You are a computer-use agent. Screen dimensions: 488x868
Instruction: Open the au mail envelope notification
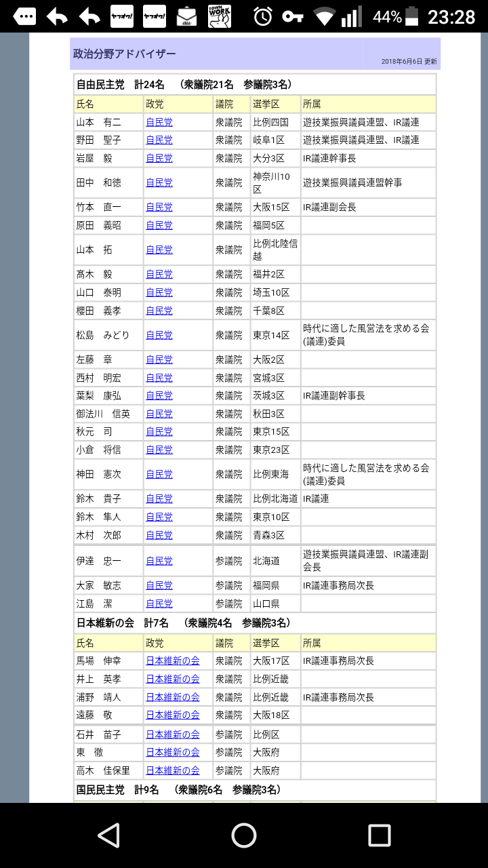point(187,16)
